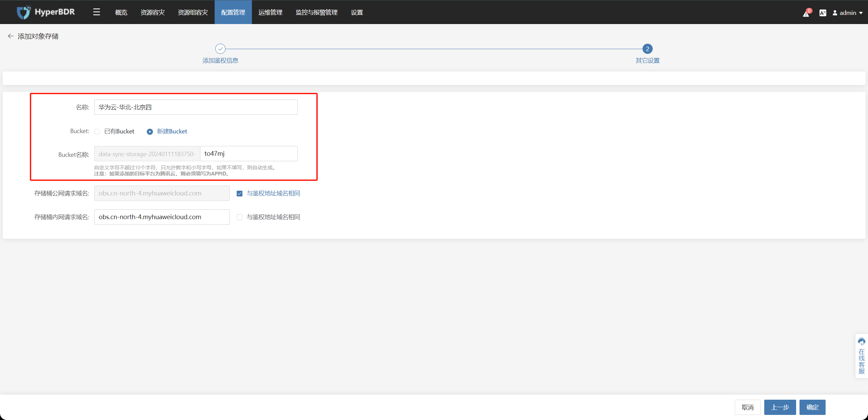
Task: Click the 取消 button
Action: click(x=748, y=407)
